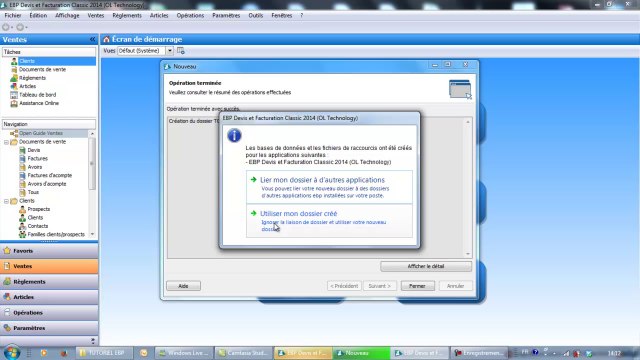Open the Opérations menu in menu bar
This screenshot has height=360, width=640.
pos(190,16)
